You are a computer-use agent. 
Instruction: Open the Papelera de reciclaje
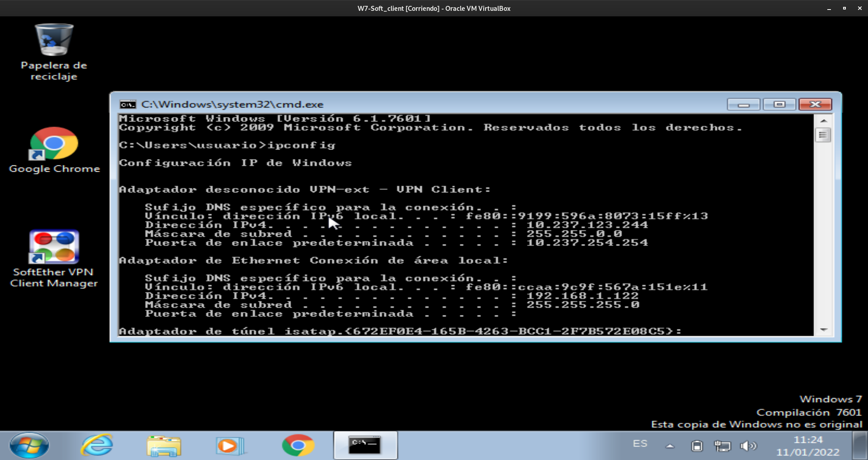click(53, 41)
